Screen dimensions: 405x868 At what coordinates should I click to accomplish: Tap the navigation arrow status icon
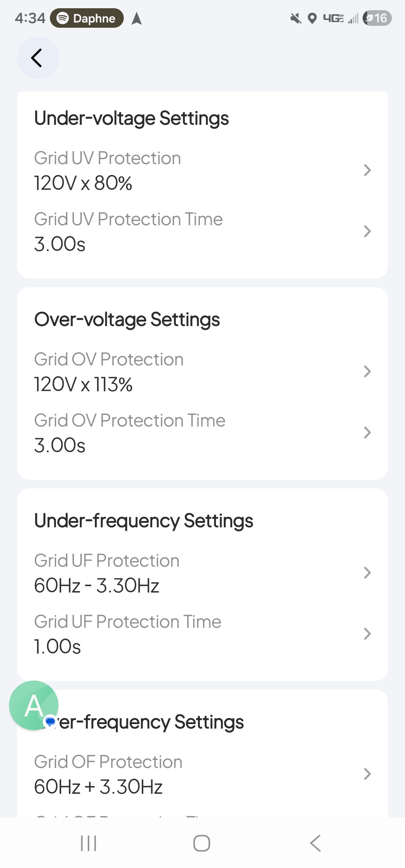point(137,18)
